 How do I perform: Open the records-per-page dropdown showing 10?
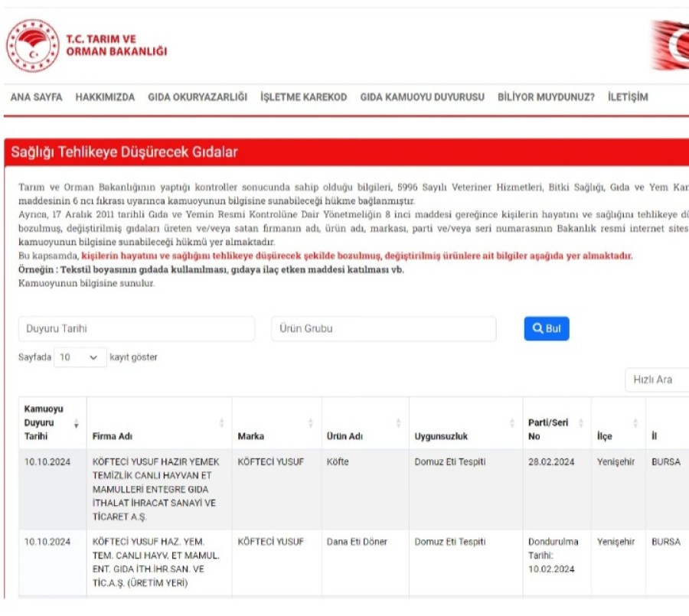pyautogui.click(x=80, y=357)
